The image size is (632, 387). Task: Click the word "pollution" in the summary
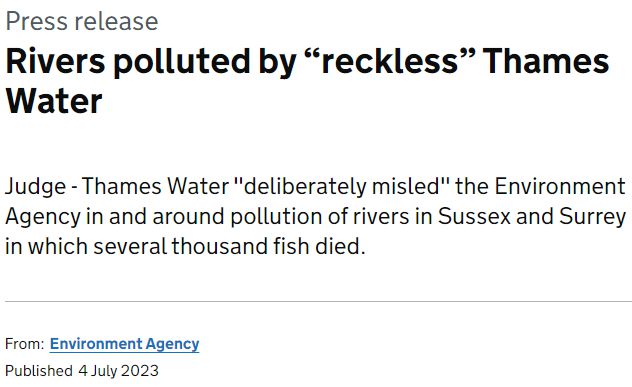276,217
